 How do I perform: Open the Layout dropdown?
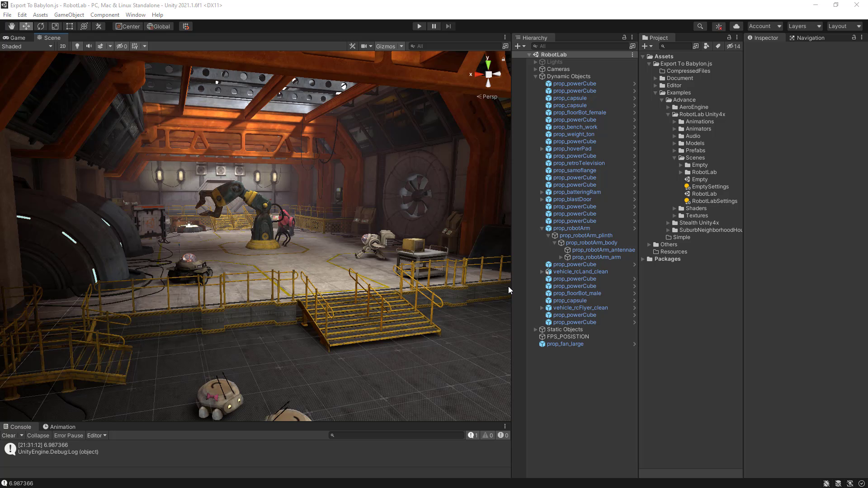tap(844, 26)
